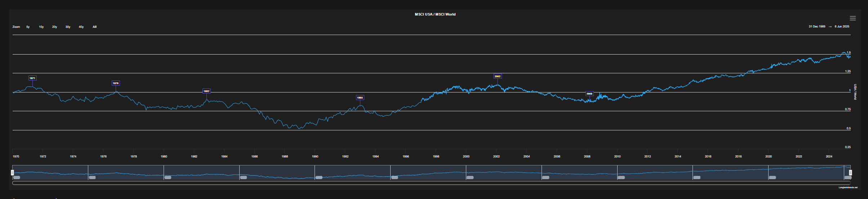This screenshot has width=868, height=199.
Task: Set zoom range to 20y
Action: [54, 27]
